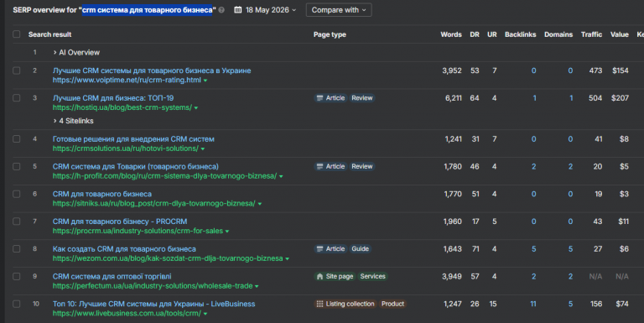
Task: Click the Article tag icon in hostiq.ua row
Action: (320, 98)
